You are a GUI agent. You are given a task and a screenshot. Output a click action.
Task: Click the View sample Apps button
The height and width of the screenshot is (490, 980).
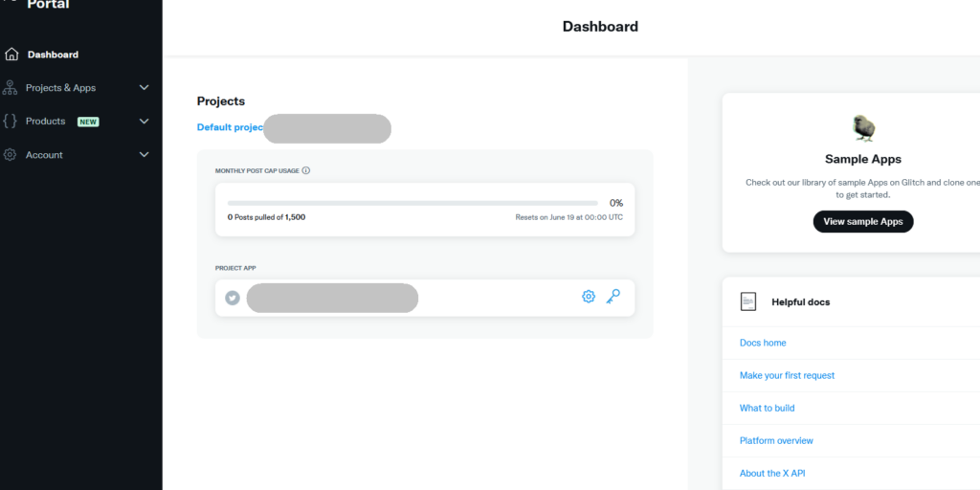coord(863,221)
